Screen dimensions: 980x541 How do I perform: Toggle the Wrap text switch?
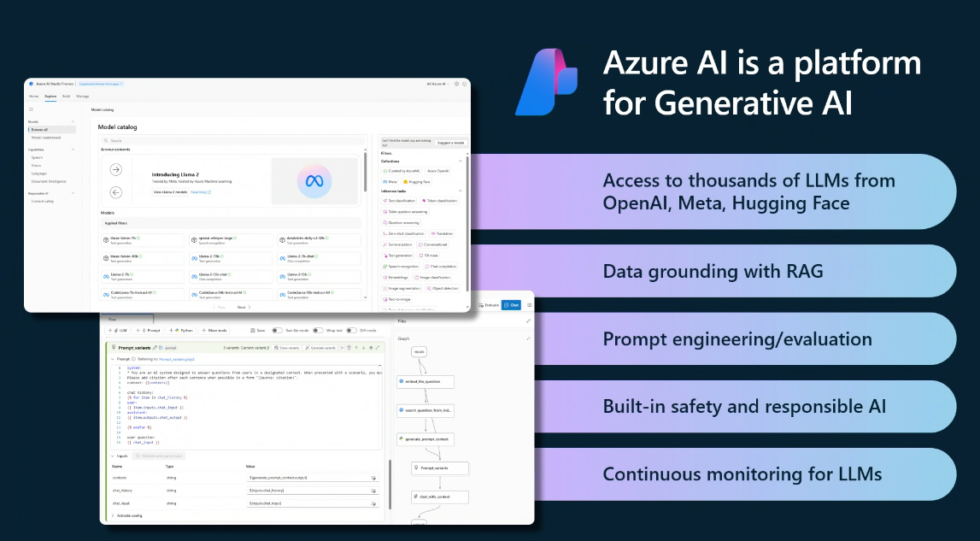318,330
